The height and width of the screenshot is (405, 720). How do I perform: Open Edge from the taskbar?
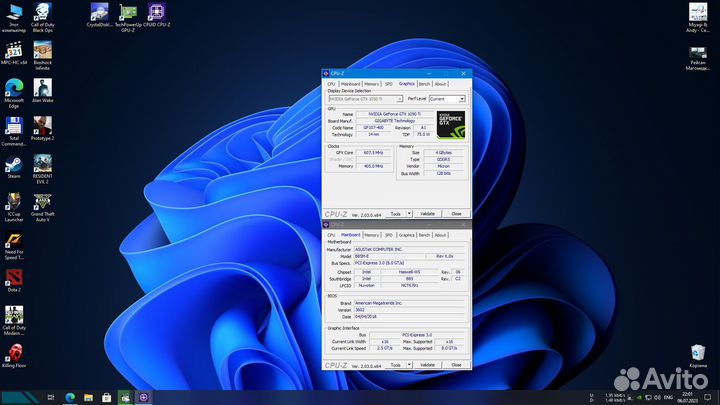point(70,397)
